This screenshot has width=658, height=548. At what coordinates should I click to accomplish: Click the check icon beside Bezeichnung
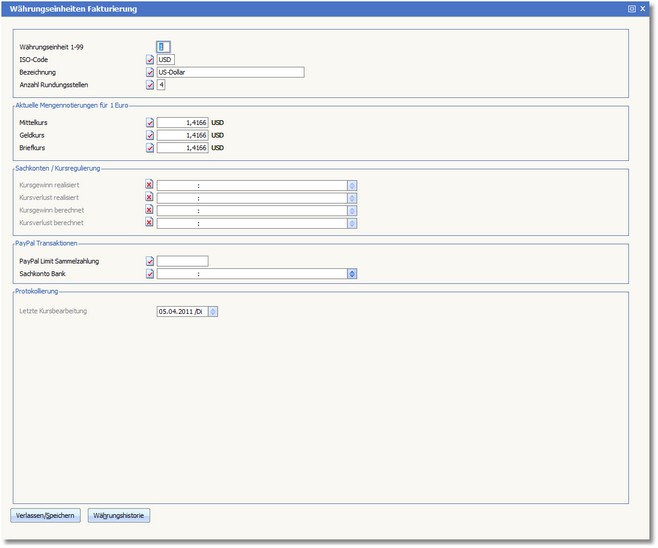(x=150, y=73)
